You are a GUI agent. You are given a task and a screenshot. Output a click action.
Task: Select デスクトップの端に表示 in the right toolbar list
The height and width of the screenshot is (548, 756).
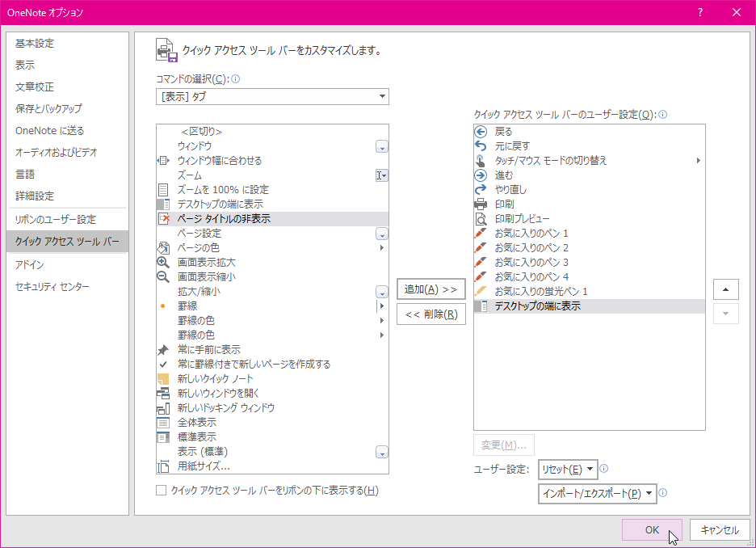[x=589, y=306]
